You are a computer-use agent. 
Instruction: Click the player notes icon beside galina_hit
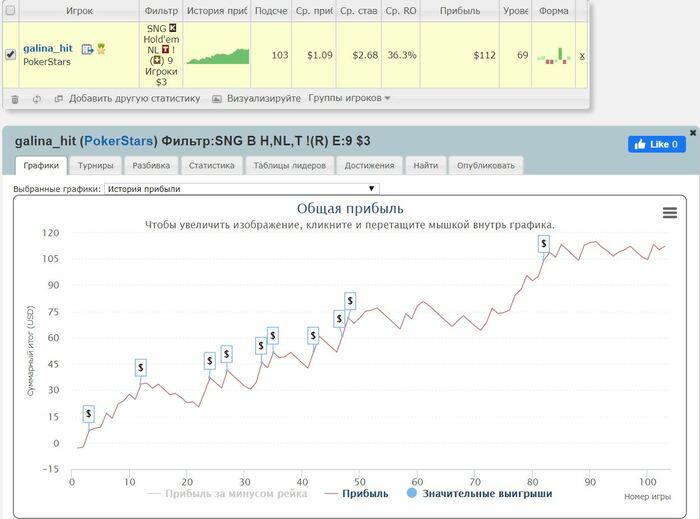pyautogui.click(x=88, y=49)
